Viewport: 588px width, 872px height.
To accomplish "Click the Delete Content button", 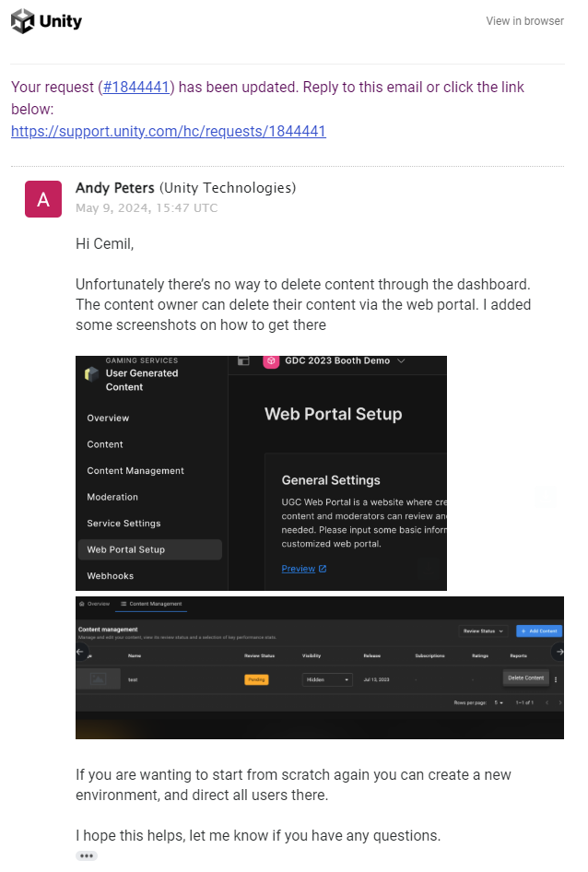I will pos(526,678).
